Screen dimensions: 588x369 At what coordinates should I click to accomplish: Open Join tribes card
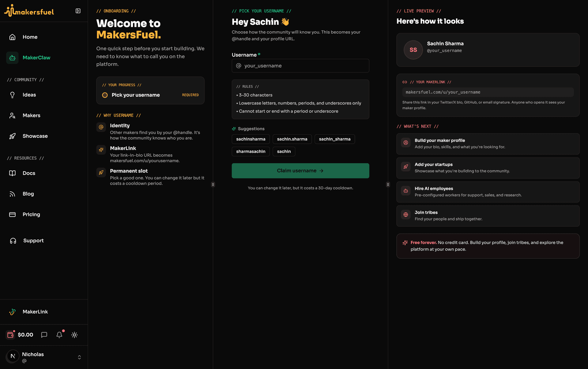pos(488,216)
